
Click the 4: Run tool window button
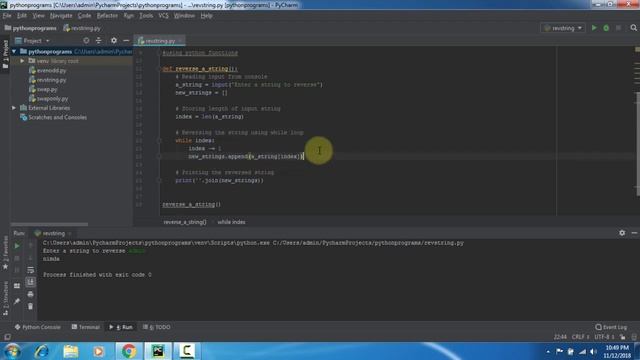[x=121, y=327]
